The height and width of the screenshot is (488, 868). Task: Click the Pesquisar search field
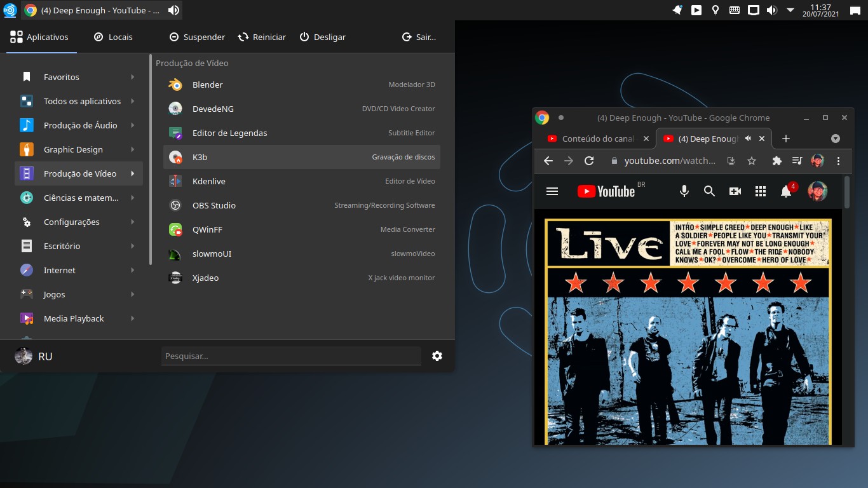[x=291, y=356]
